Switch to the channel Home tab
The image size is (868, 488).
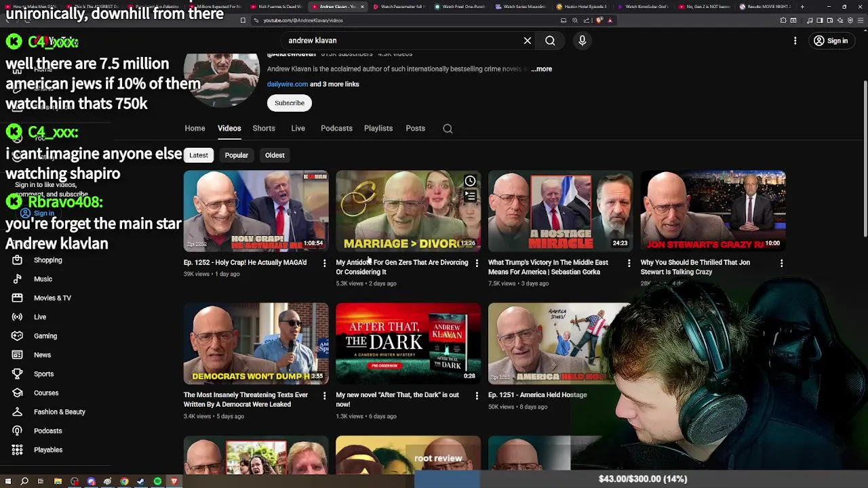(x=195, y=128)
